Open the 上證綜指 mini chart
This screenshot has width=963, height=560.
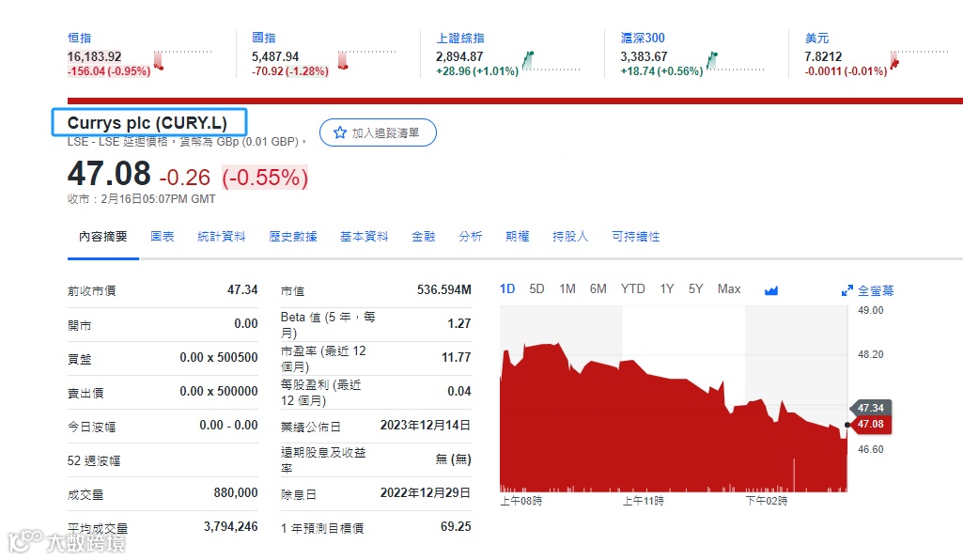[551, 60]
